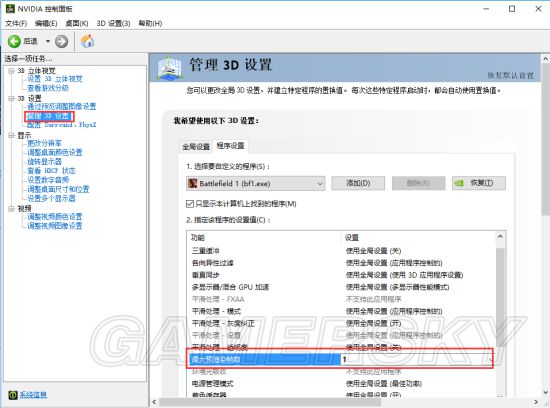The width and height of the screenshot is (550, 408).
Task: Select the 多显示器/混合 GPU 加速 row
Action: 342,287
